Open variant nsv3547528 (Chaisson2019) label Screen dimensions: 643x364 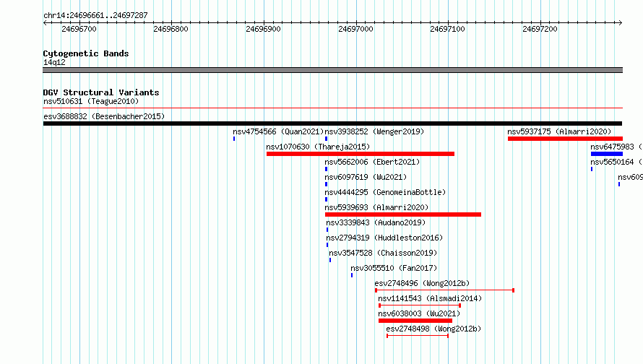[x=383, y=253]
